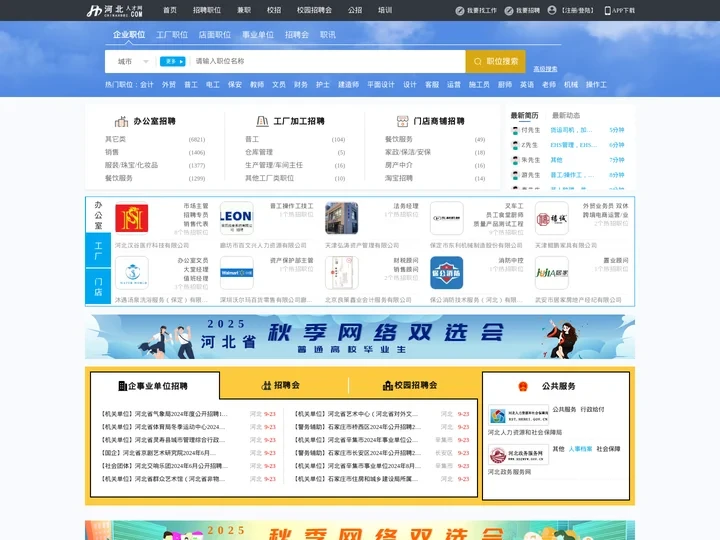
Task: Click the 平面设计 hot position link
Action: coord(381,85)
